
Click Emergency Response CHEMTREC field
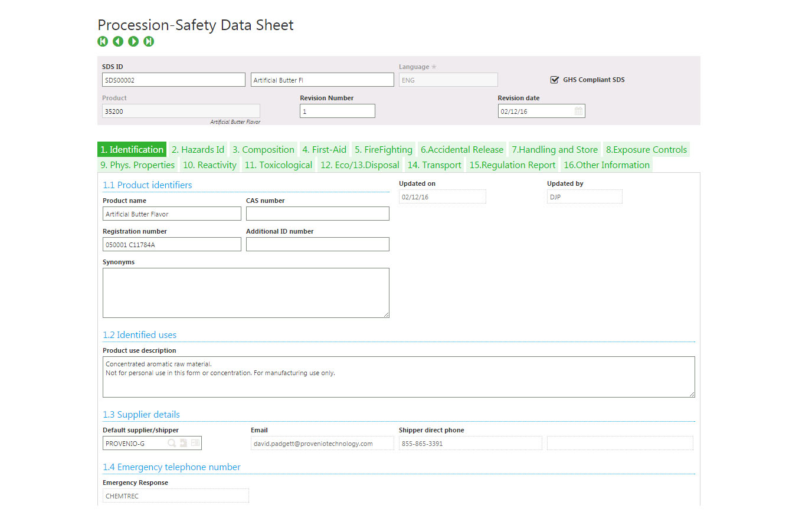176,496
